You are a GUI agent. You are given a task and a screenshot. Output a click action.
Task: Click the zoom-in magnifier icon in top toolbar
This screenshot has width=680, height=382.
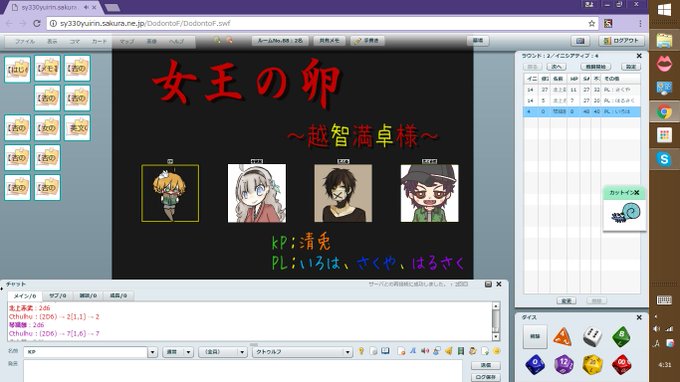(x=217, y=40)
